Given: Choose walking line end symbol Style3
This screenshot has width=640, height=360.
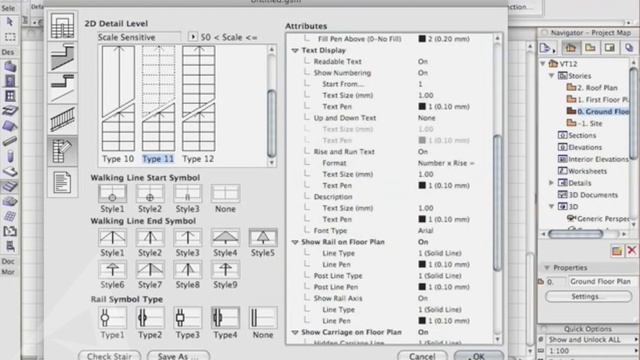Looking at the screenshot, I should click(x=187, y=238).
